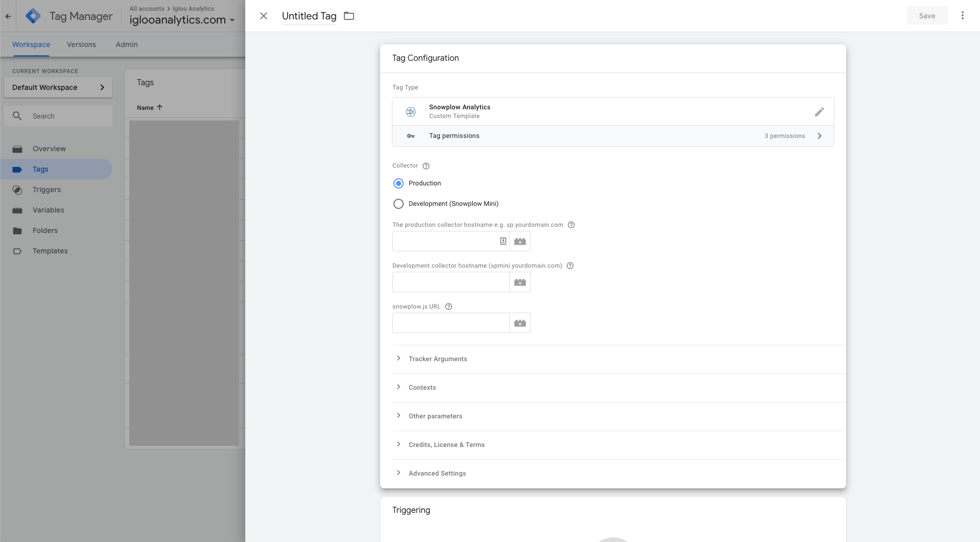Click the key icon beside Tag permissions
Screen dimensions: 980x542
pos(411,136)
